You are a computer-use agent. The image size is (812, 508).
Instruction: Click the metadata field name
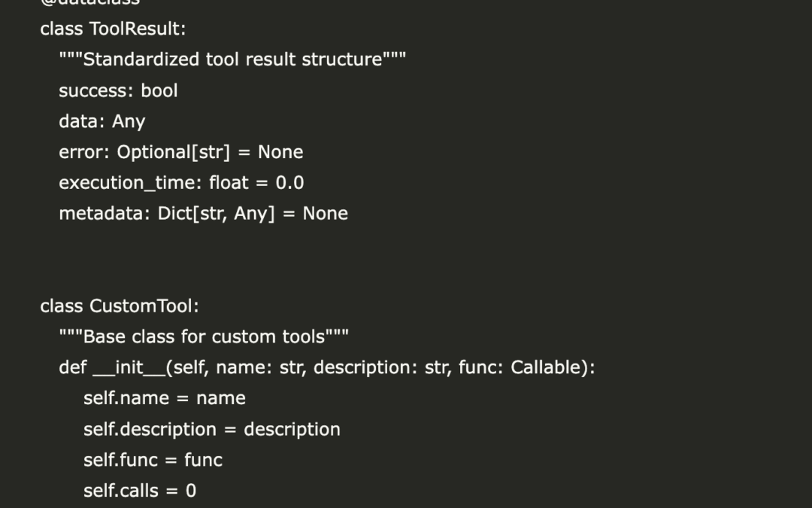point(103,214)
